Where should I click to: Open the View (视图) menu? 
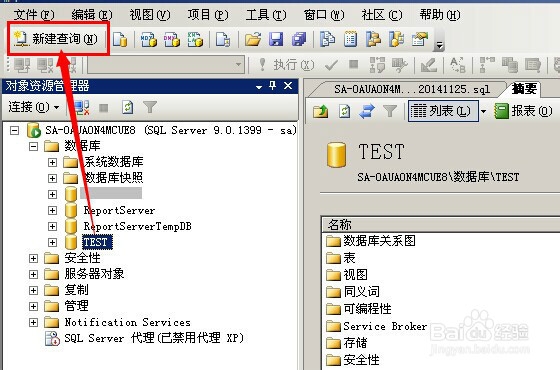[150, 15]
